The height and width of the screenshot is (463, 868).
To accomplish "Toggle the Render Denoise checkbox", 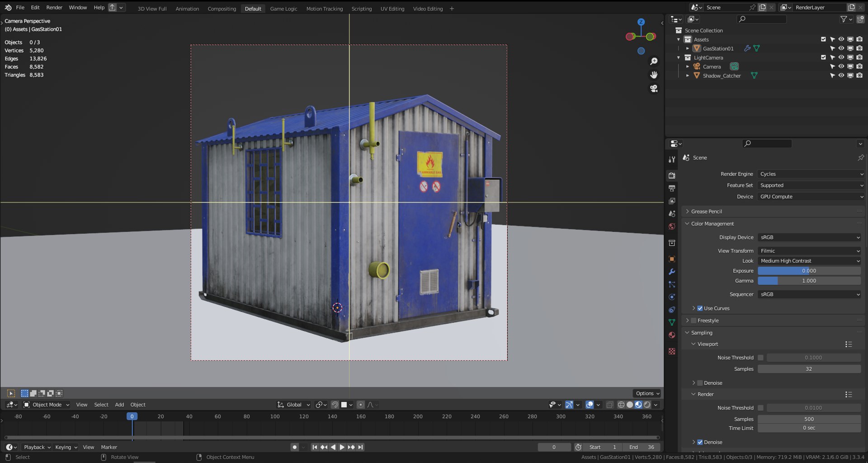I will 700,442.
